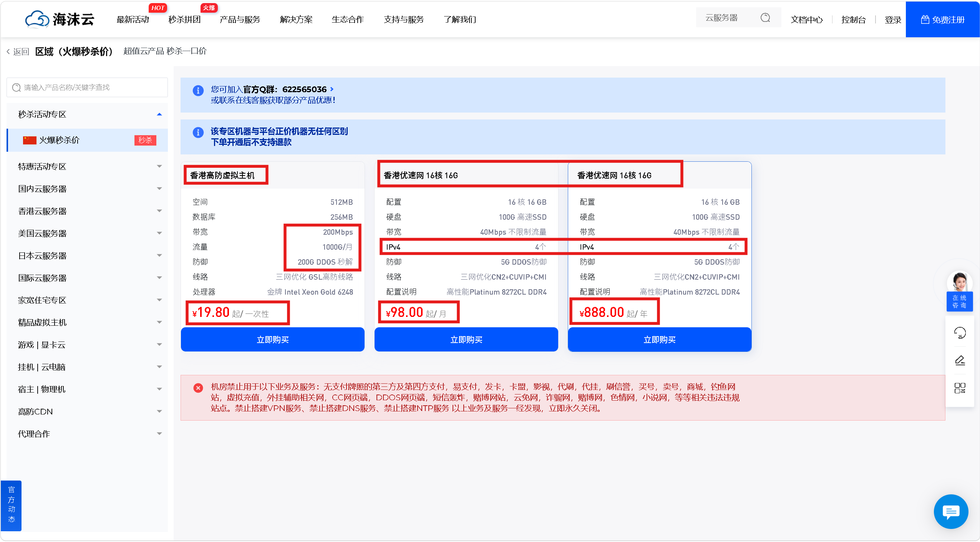Click the China flag icon by 火爆秒杀价
Image resolution: width=980 pixels, height=542 pixels.
click(x=30, y=140)
